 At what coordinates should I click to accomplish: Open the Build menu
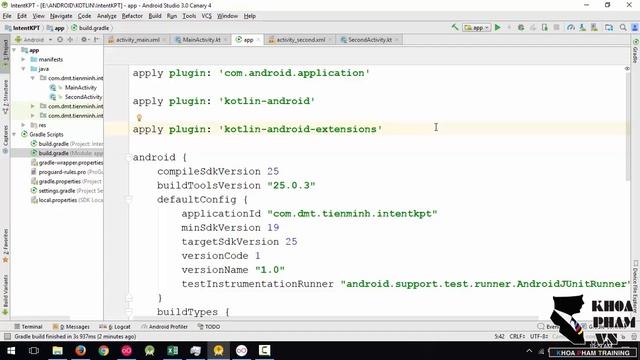click(x=155, y=16)
